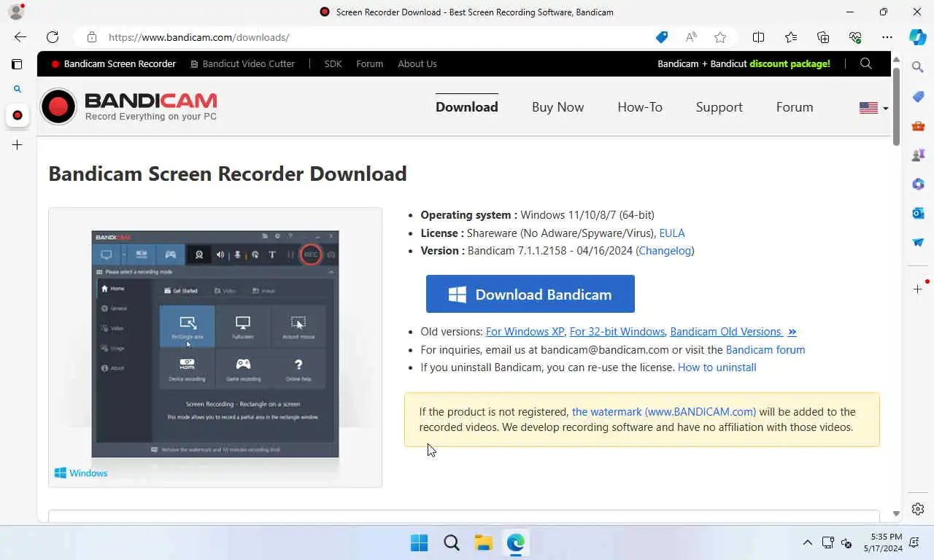Open Browser essentials heart icon
The image size is (934, 560).
[855, 37]
